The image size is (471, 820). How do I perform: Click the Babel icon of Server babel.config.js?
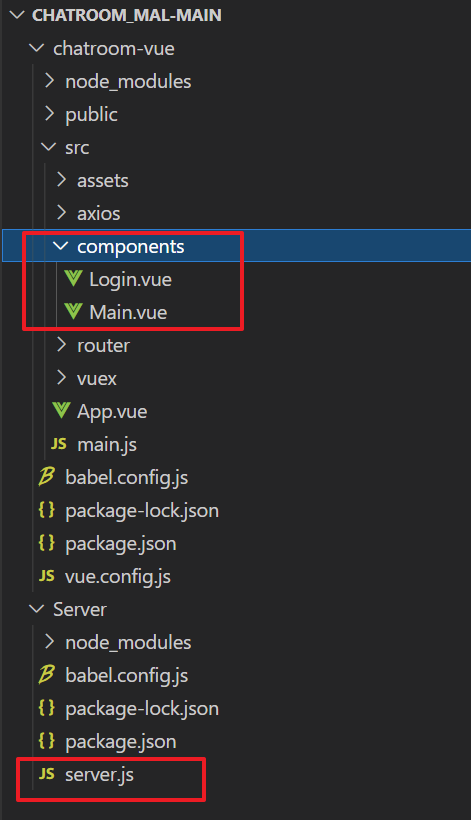click(x=47, y=675)
